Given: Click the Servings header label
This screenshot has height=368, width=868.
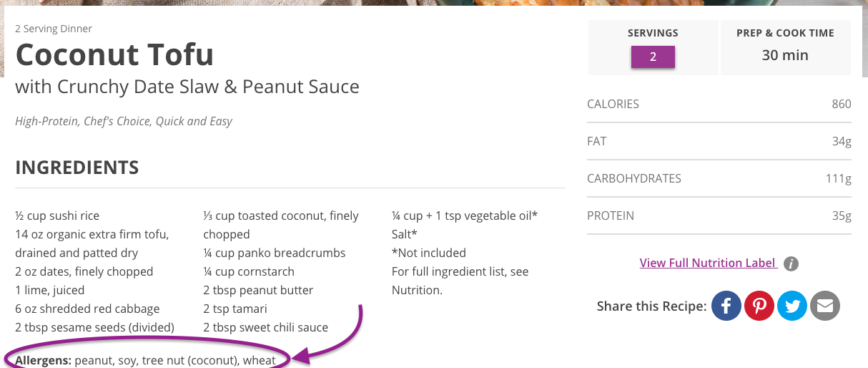Looking at the screenshot, I should coord(653,33).
